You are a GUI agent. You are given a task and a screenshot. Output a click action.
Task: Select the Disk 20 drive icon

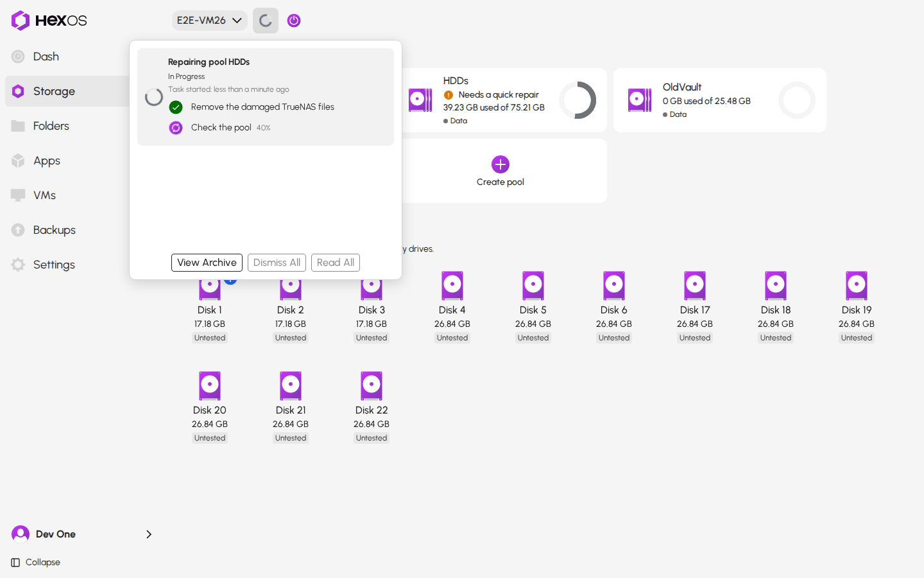tap(210, 386)
